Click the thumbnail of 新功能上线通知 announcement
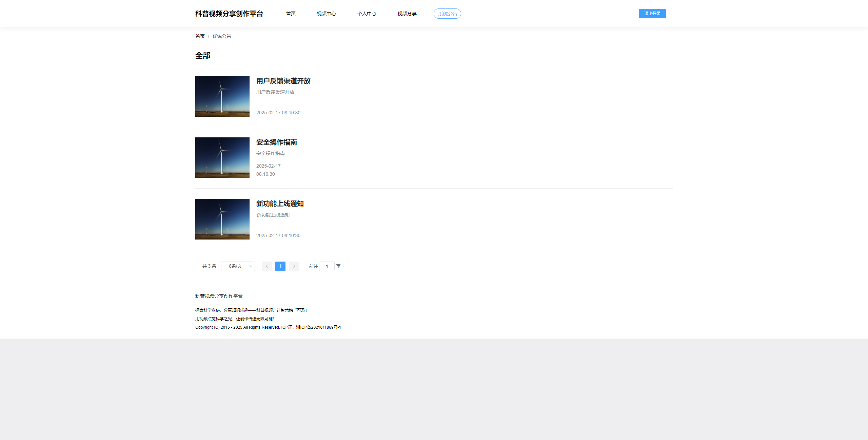 point(222,219)
